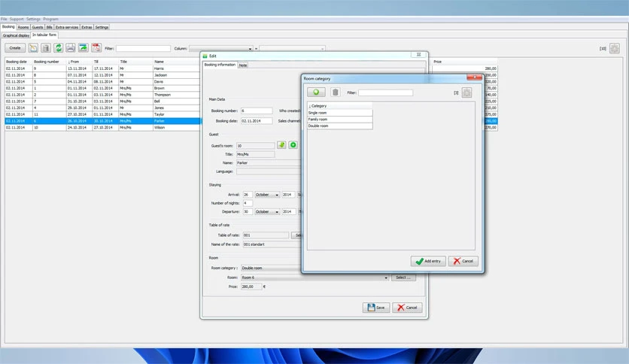Click the Booking date field in Edit window

[257, 120]
